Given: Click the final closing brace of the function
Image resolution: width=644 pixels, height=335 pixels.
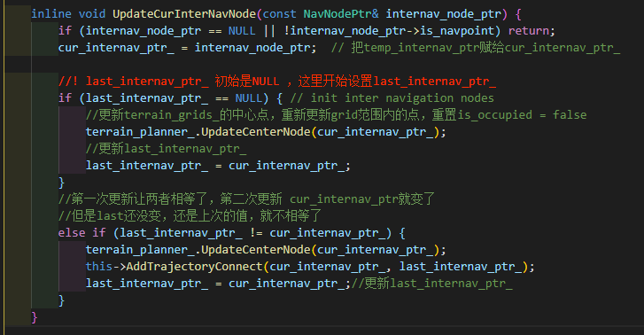Looking at the screenshot, I should tap(35, 317).
